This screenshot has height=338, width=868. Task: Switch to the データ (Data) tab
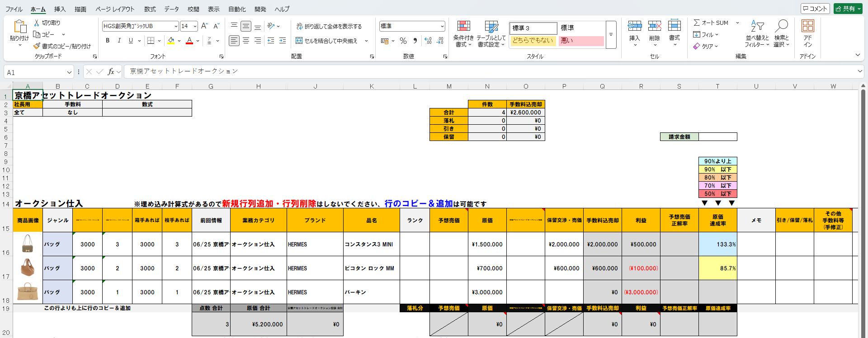pyautogui.click(x=171, y=9)
